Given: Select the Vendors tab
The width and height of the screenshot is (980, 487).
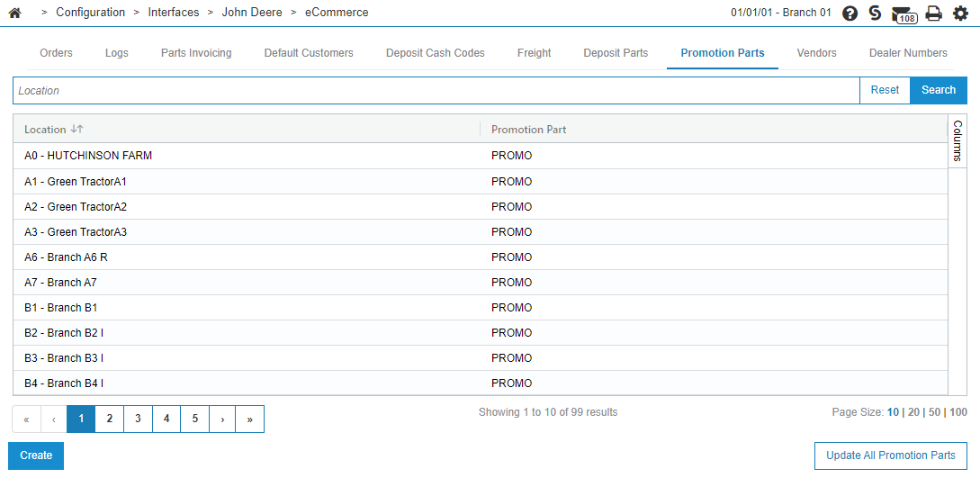Looking at the screenshot, I should click(816, 53).
